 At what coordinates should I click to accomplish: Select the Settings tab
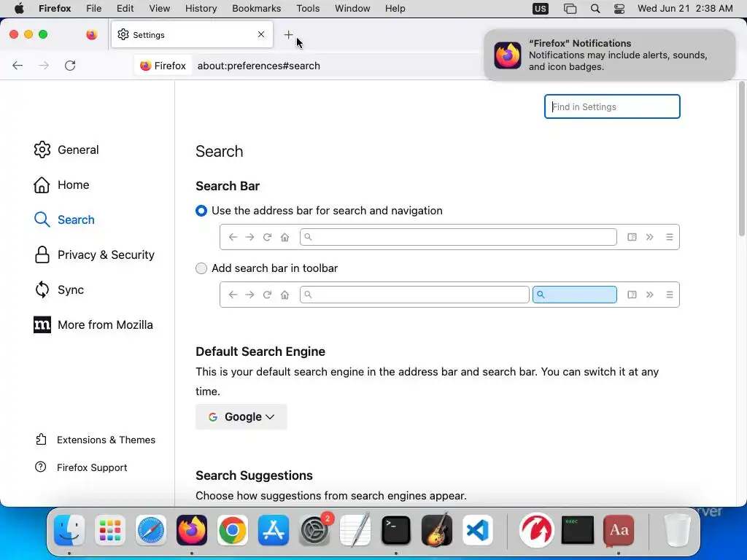[192, 34]
